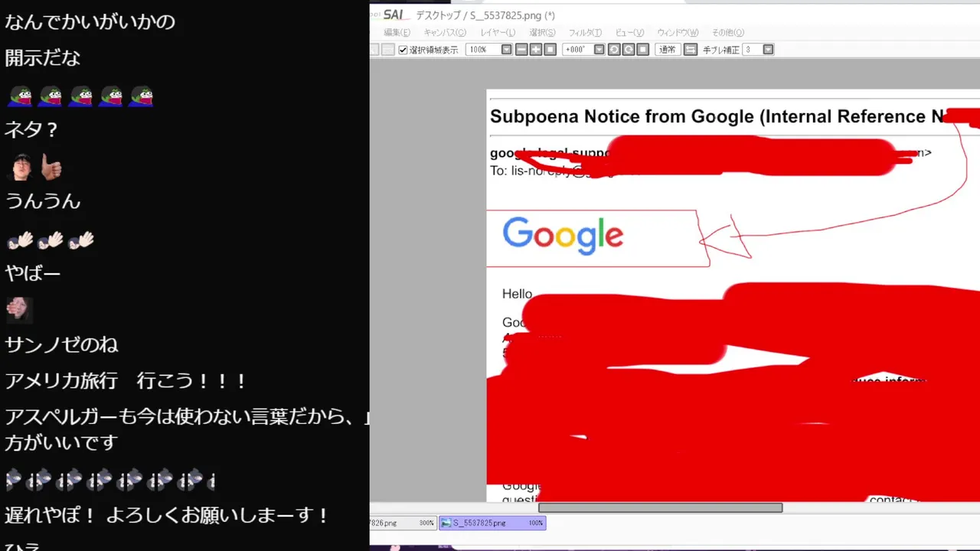Click the 手ブレ補正 label

click(721, 50)
